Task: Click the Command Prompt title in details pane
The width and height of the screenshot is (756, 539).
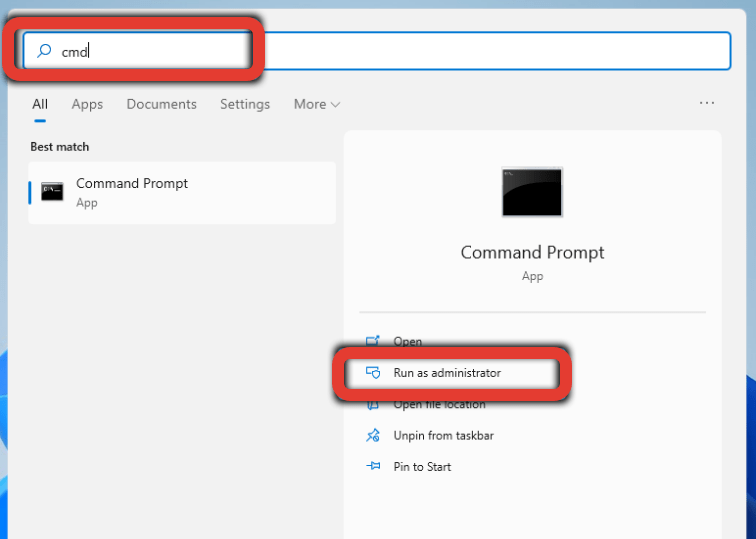Action: (532, 253)
